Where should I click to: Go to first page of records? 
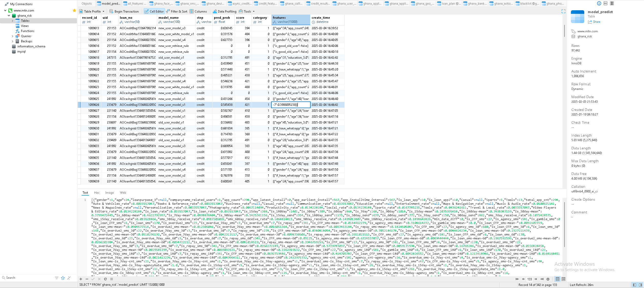[517, 279]
